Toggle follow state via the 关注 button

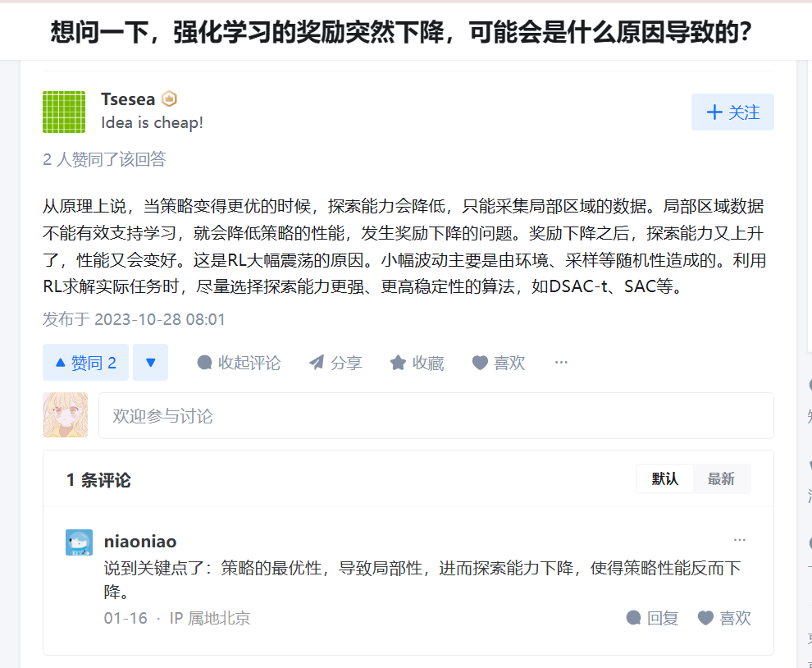[x=732, y=112]
